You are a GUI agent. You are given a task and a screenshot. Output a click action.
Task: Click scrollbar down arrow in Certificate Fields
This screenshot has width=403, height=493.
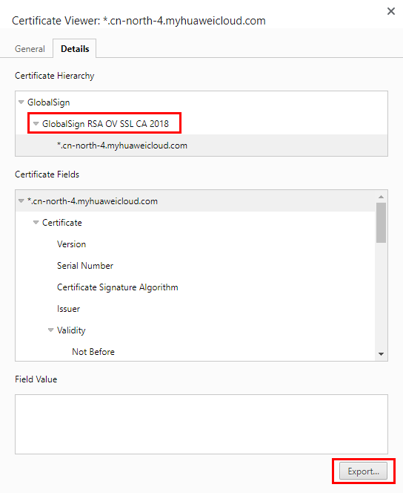[x=381, y=354]
